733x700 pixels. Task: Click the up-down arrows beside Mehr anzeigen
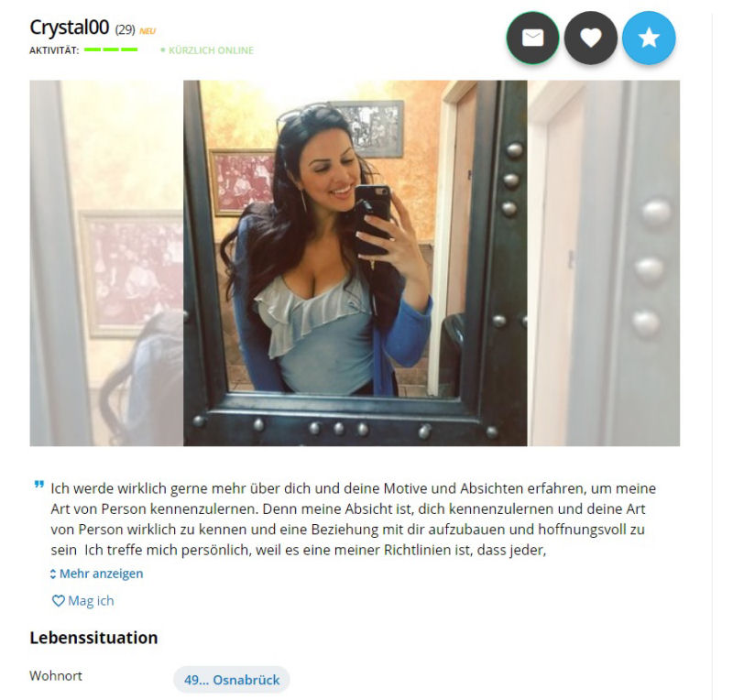[x=53, y=574]
